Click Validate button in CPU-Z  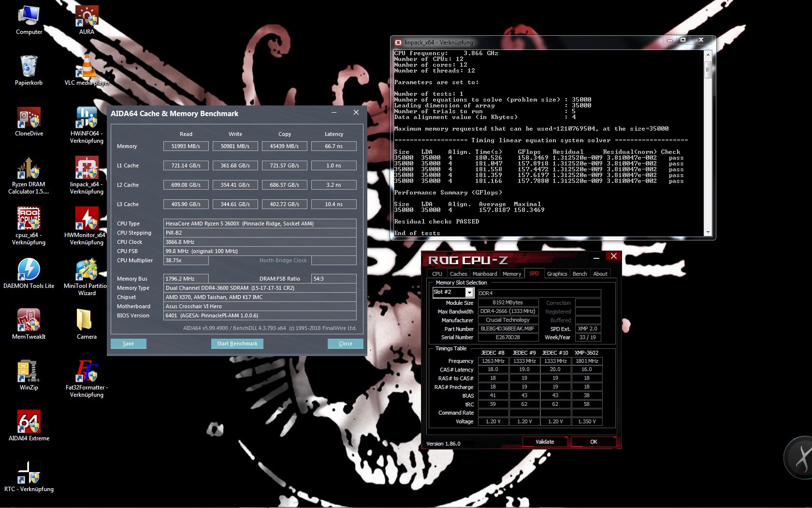click(545, 442)
